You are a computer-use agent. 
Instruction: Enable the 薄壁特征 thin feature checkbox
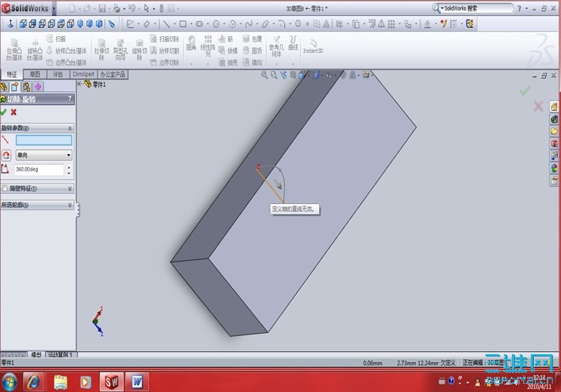pos(5,188)
